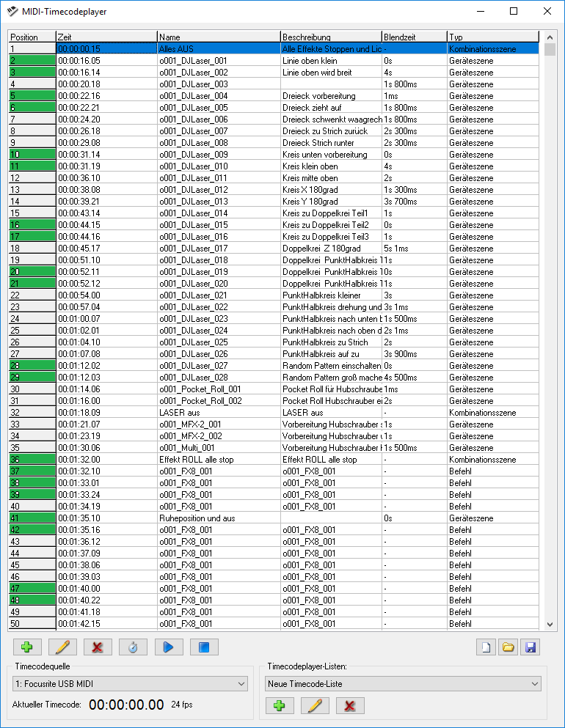This screenshot has width=565, height=728.
Task: Sort by the Blendzeit column header
Action: click(415, 37)
